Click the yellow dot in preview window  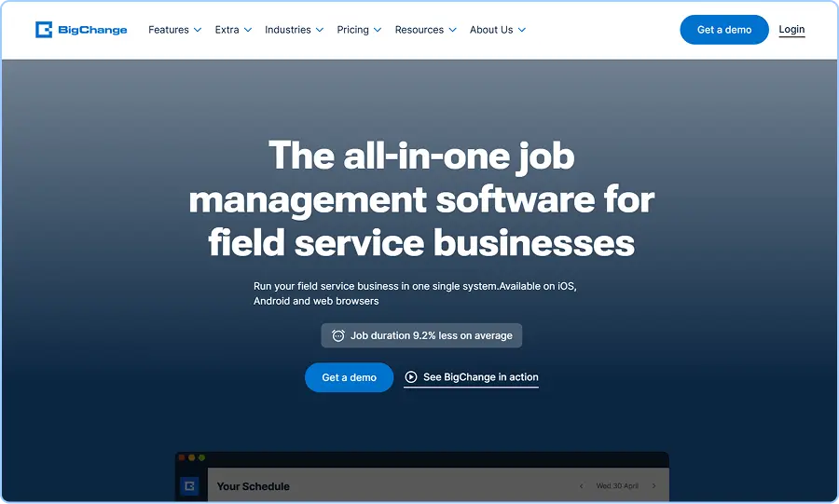pyautogui.click(x=191, y=457)
